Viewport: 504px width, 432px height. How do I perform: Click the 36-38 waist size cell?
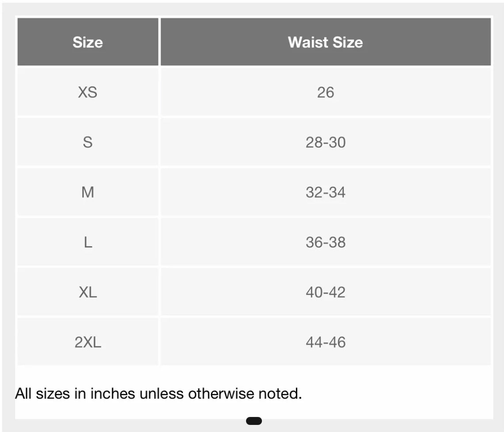(325, 242)
